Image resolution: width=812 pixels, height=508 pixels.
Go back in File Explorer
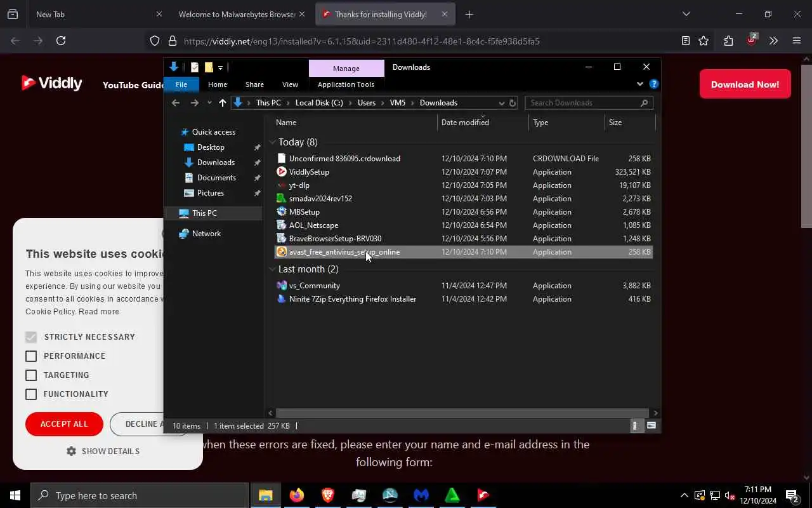tap(176, 103)
